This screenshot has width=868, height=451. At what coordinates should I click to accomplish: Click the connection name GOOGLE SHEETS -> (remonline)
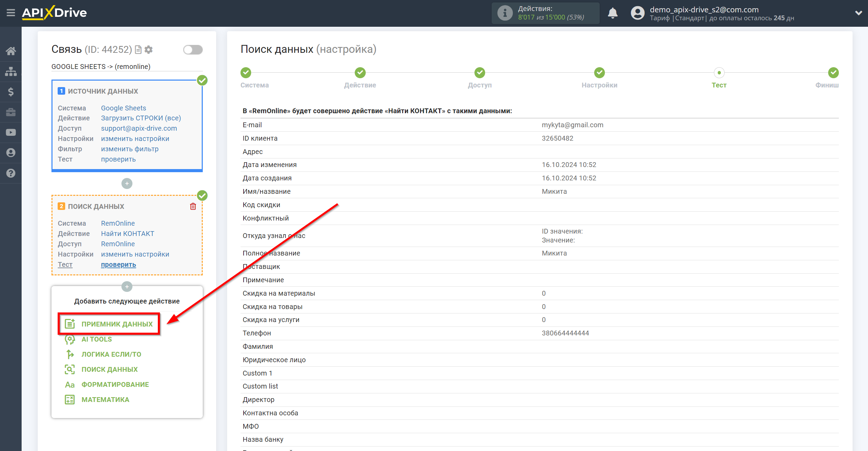pos(101,67)
